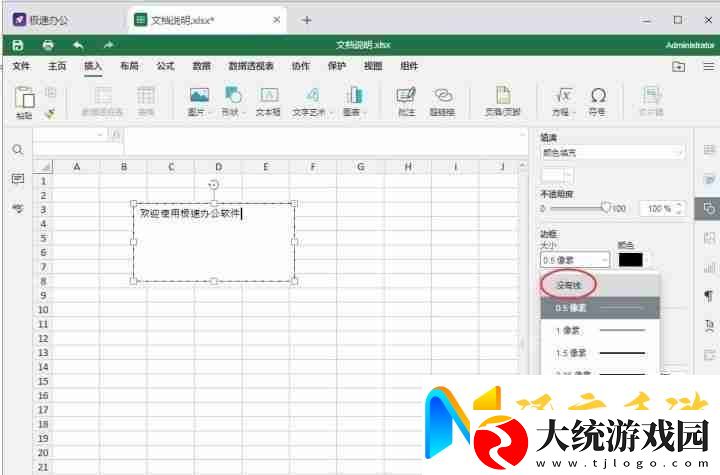Click vertical scrollbar up arrow
Screen dimensions: 720x475
click(x=523, y=164)
